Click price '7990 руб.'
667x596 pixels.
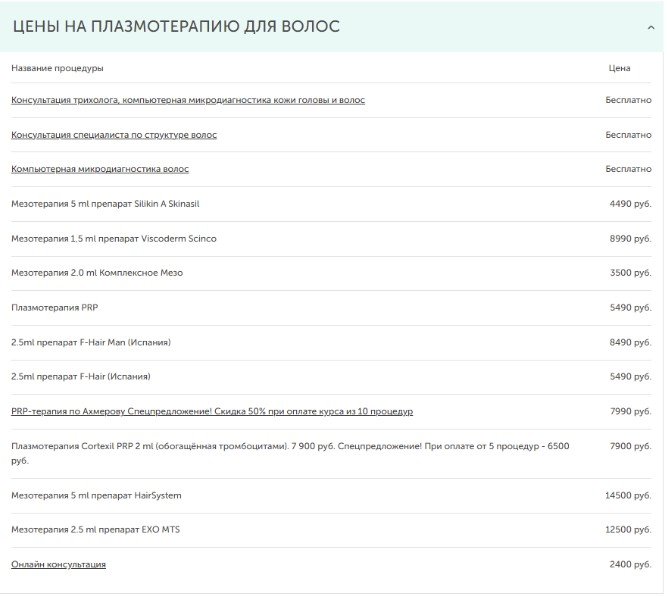[630, 411]
